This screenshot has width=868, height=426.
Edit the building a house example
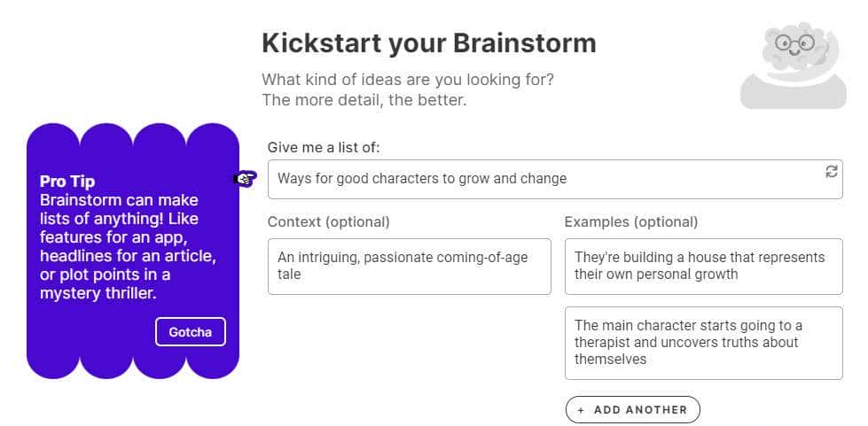703,266
